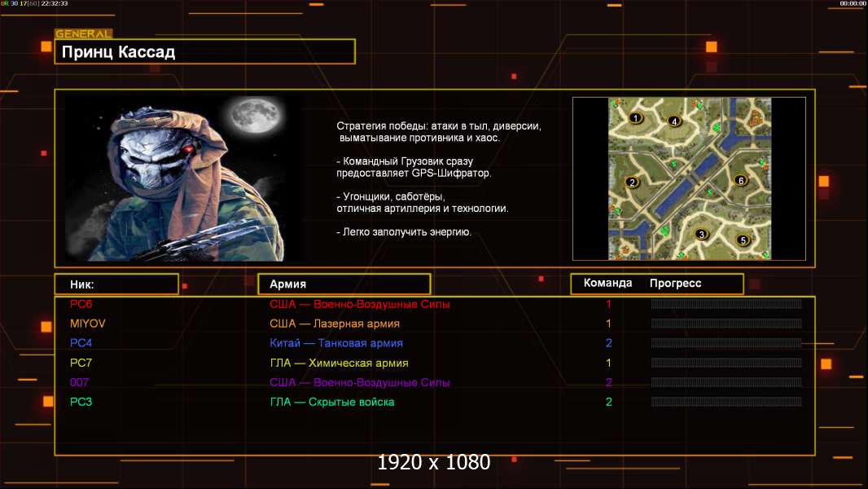The height and width of the screenshot is (489, 868).
Task: Select player nickname MIYOV
Action: point(87,324)
